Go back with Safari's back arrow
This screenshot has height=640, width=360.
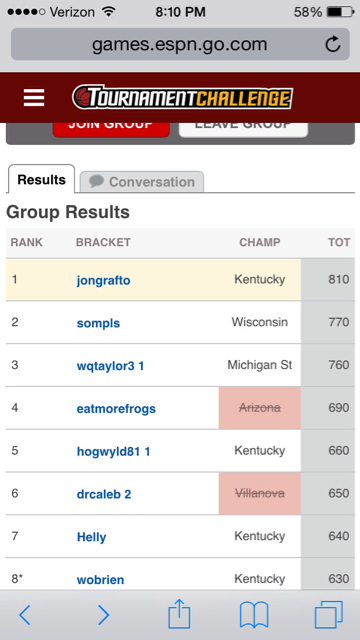pos(25,615)
